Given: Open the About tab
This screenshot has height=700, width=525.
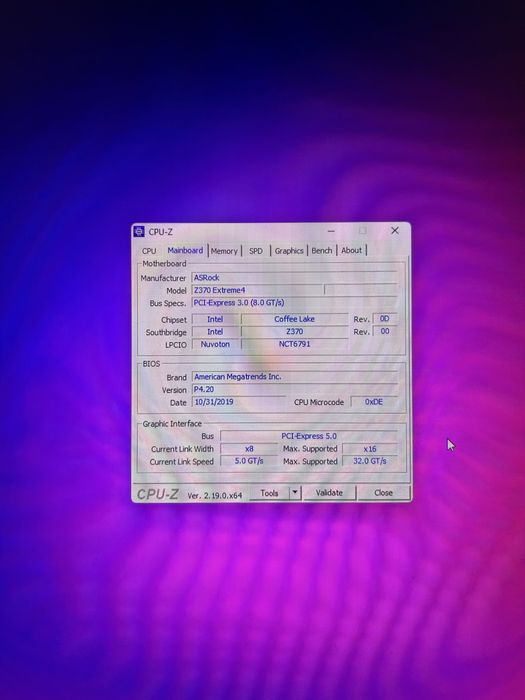Looking at the screenshot, I should (351, 250).
